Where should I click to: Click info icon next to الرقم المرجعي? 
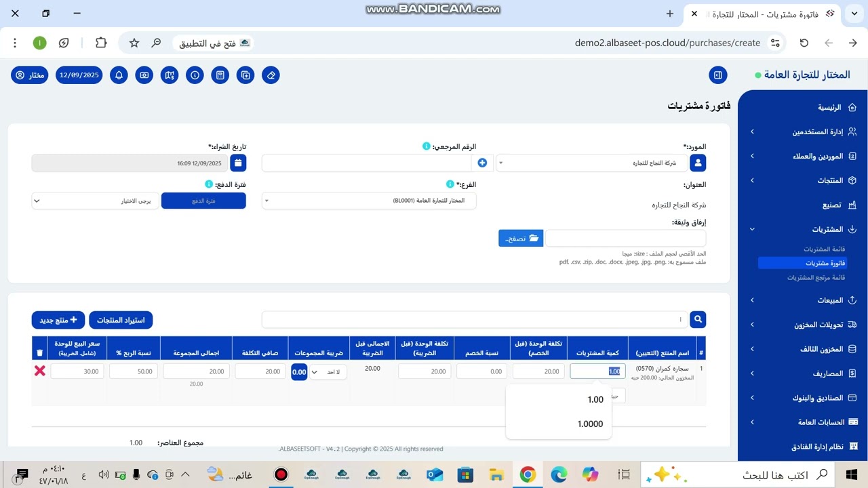pyautogui.click(x=427, y=146)
